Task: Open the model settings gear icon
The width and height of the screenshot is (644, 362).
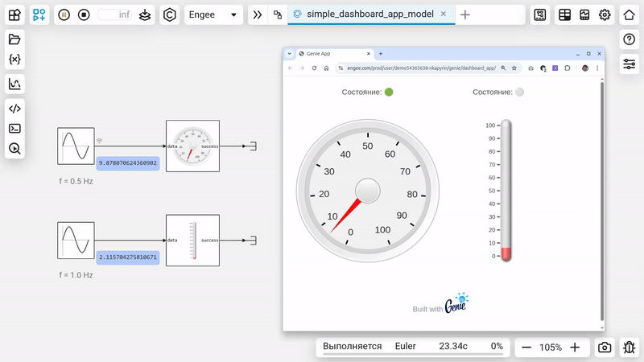Action: (605, 14)
